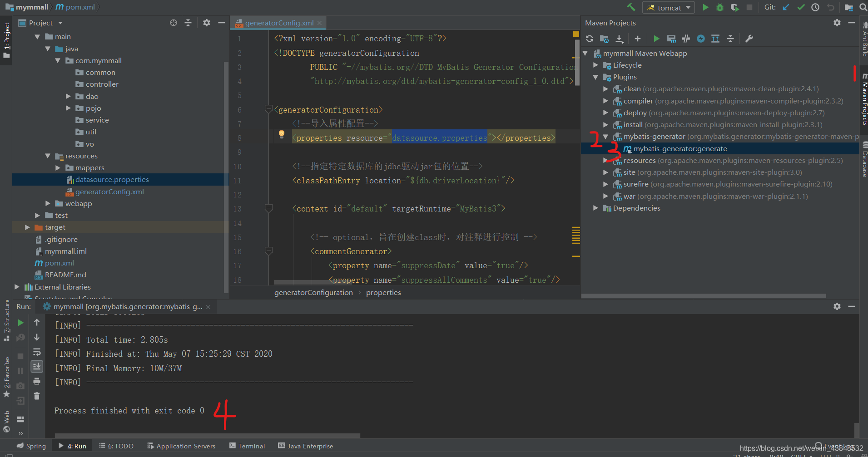Viewport: 868px width, 457px height.
Task: Collapse the mybatis-generator plugin node
Action: pyautogui.click(x=605, y=136)
